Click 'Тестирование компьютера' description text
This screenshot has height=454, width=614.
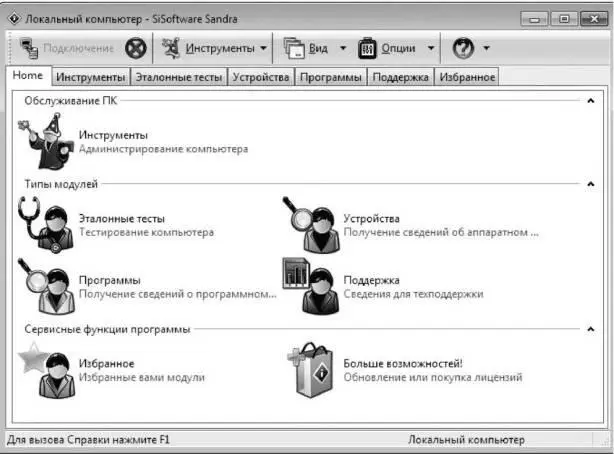pyautogui.click(x=146, y=232)
